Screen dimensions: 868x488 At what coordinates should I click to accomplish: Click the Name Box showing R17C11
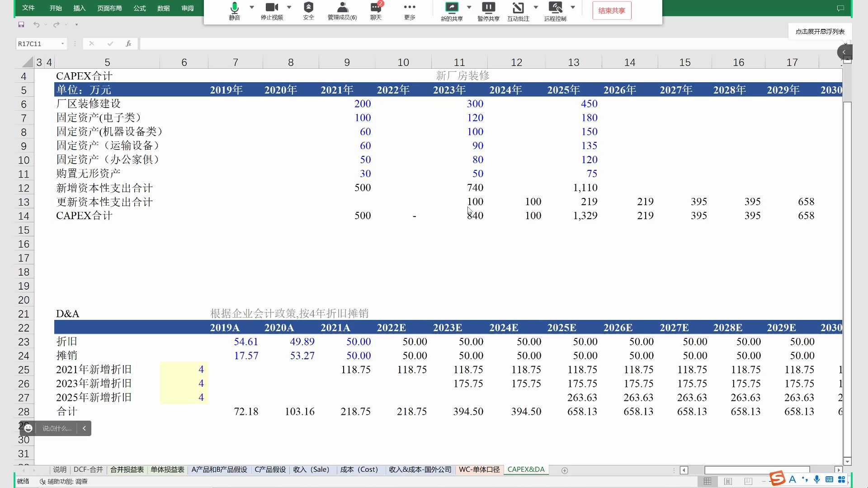(38, 44)
